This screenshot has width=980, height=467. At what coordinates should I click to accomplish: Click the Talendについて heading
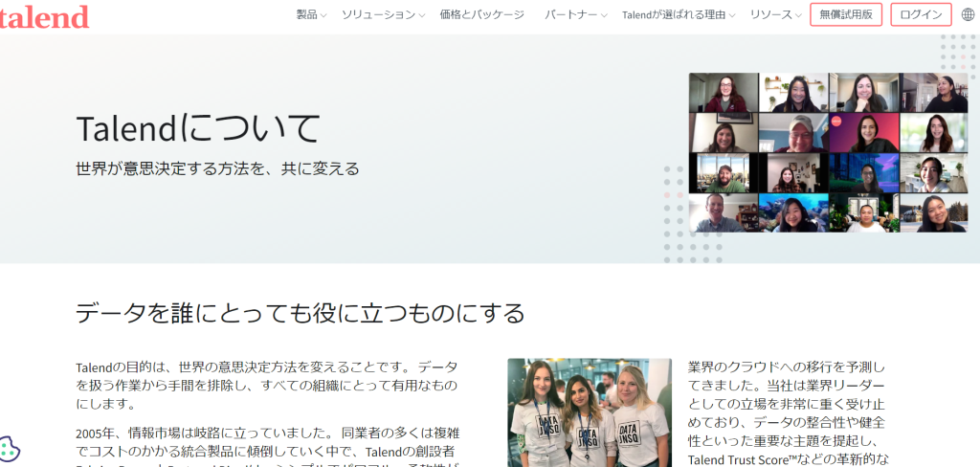click(197, 128)
